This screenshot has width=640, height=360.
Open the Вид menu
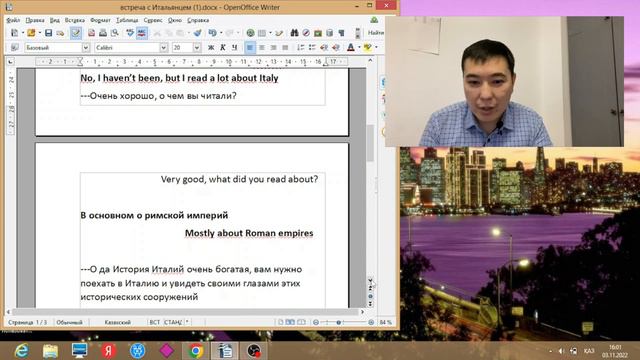coord(55,20)
